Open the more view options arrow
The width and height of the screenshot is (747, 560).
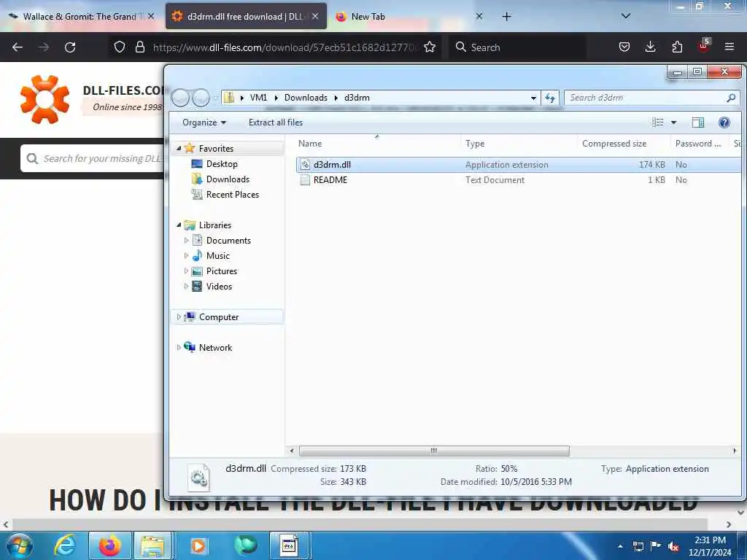(x=673, y=122)
